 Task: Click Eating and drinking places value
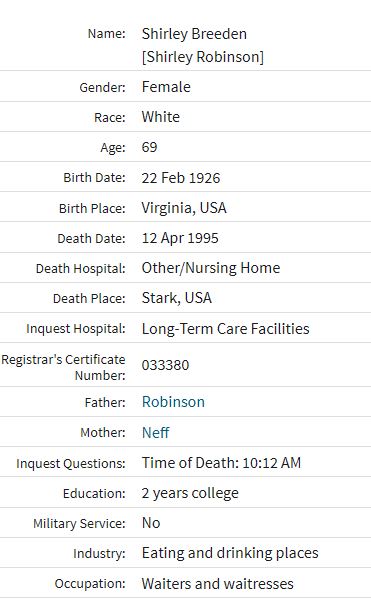[x=230, y=553]
